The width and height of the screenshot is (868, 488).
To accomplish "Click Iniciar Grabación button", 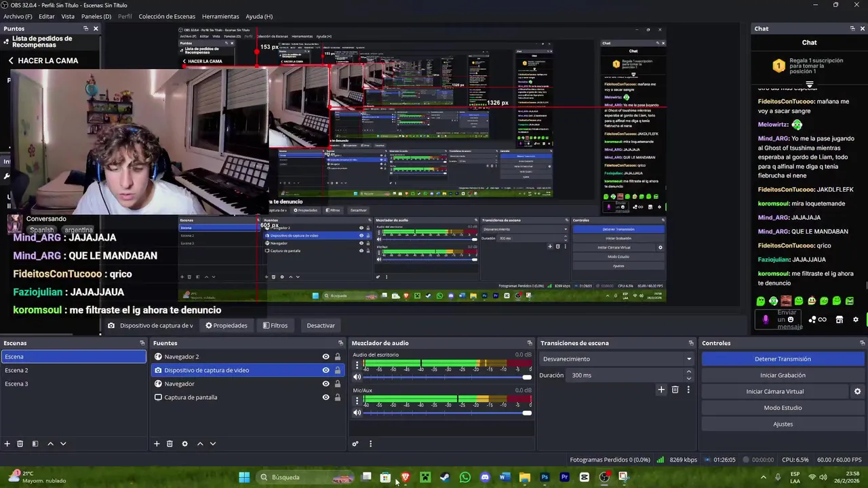I will pos(783,375).
